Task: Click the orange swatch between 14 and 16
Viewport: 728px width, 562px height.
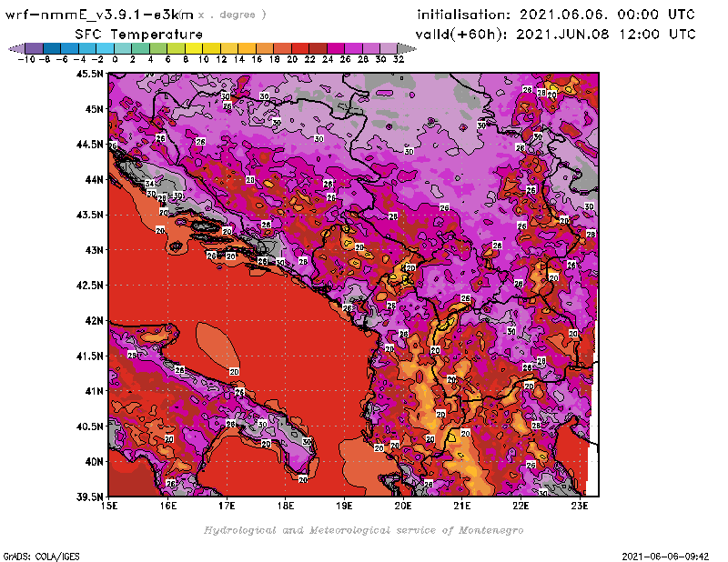Action: pos(247,48)
